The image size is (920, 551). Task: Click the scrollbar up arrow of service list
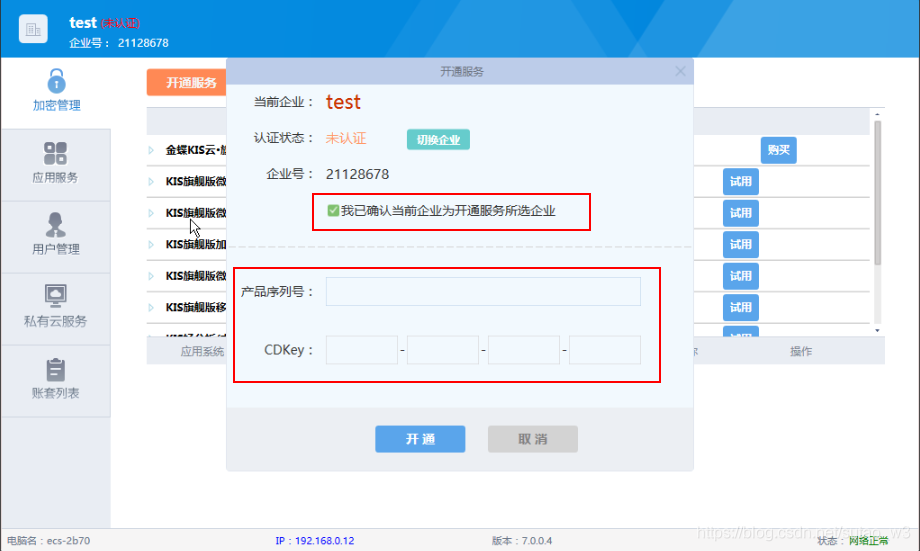coord(878,114)
